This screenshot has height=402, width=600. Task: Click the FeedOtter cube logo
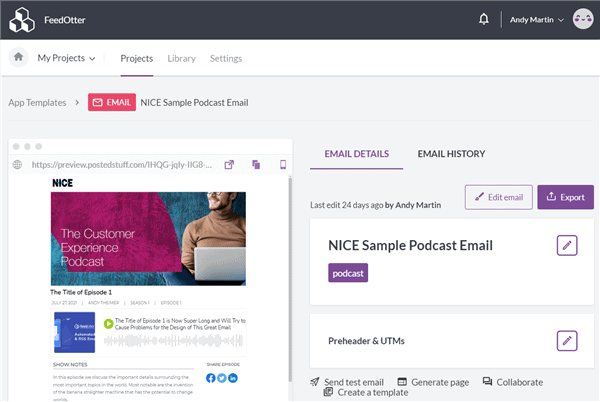22,20
